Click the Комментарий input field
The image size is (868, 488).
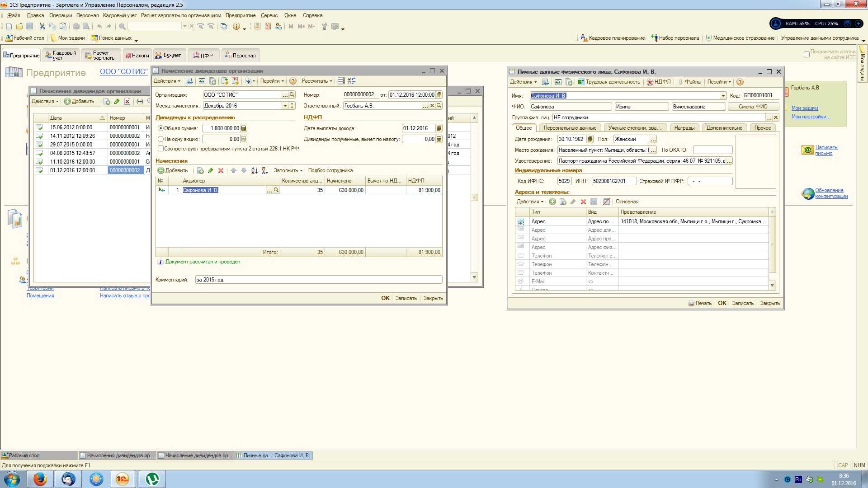click(x=318, y=280)
